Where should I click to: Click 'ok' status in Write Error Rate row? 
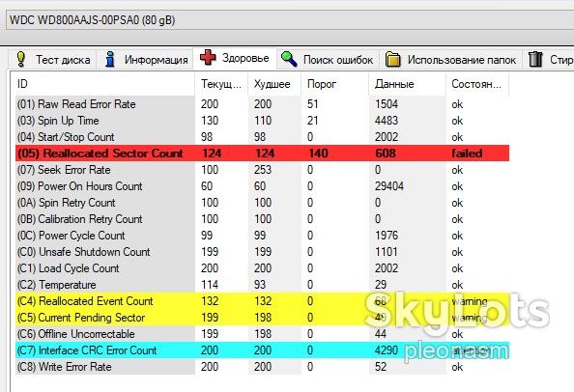pyautogui.click(x=457, y=367)
